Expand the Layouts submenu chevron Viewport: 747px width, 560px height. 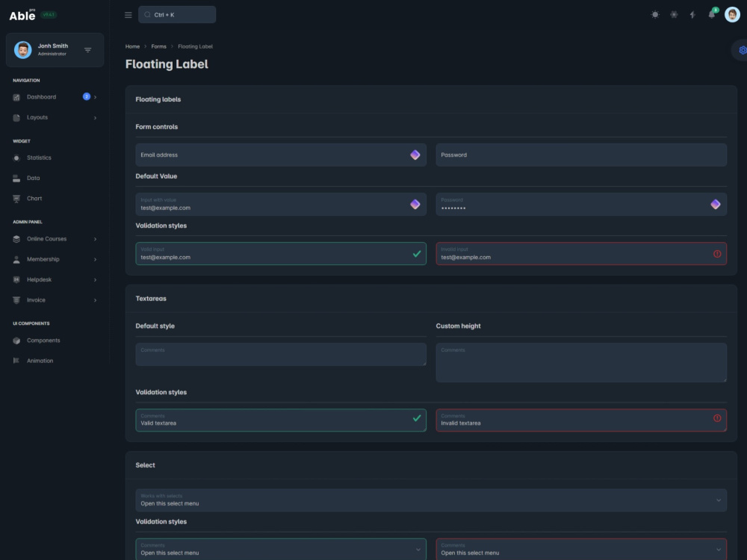[96, 118]
